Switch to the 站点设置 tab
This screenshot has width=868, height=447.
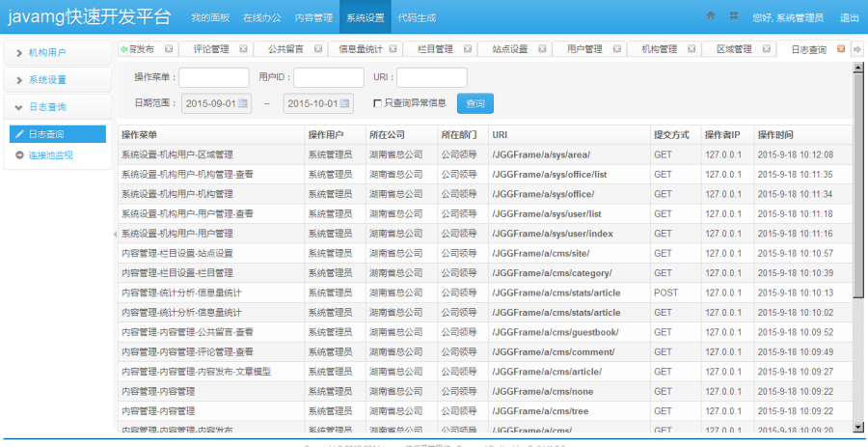click(x=510, y=48)
